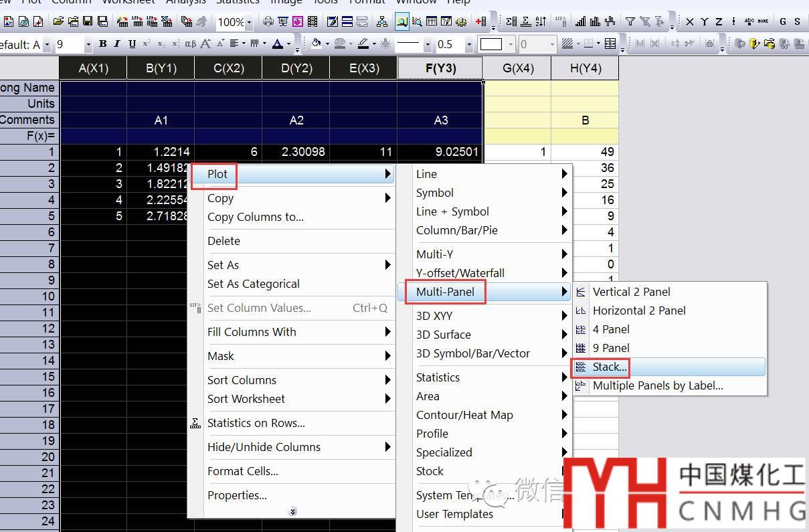Click the Add Data Filter funnel icon

pyautogui.click(x=630, y=22)
